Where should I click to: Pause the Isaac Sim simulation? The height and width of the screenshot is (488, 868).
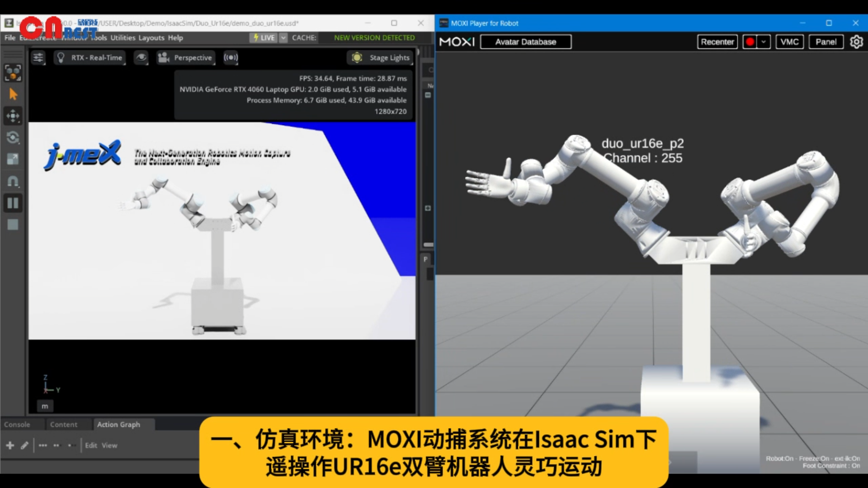13,203
